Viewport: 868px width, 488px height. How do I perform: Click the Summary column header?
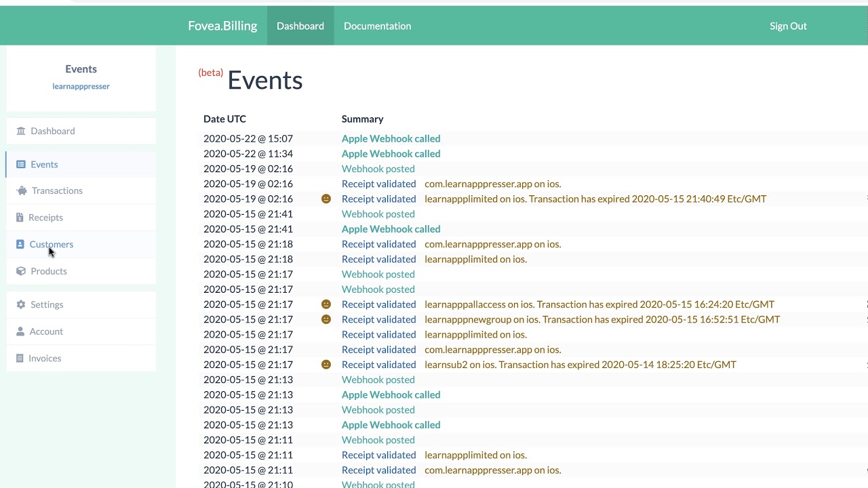[x=362, y=119]
